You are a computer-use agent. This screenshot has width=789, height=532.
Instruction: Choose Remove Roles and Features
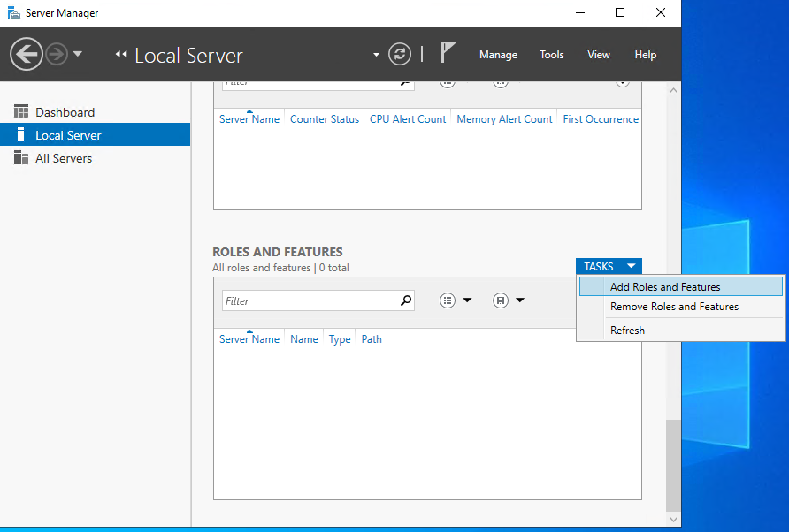click(674, 307)
